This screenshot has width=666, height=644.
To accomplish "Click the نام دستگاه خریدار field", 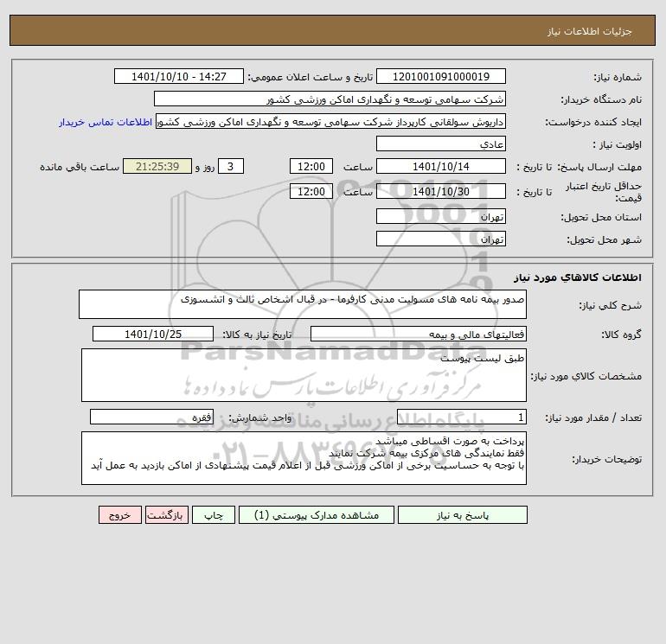I will click(330, 99).
